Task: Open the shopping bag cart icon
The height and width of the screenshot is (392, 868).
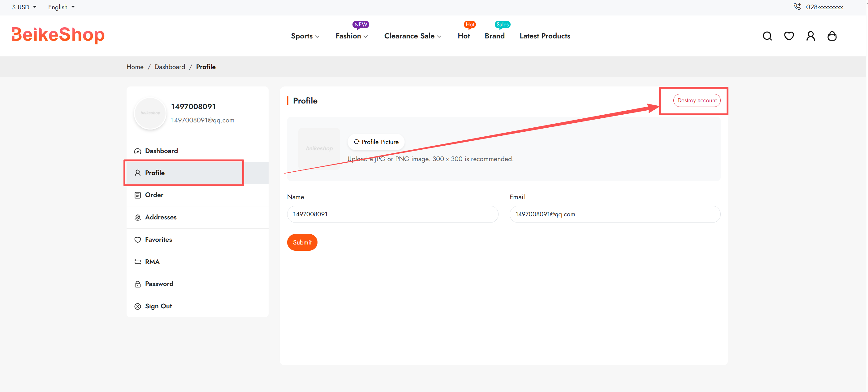Action: click(832, 36)
